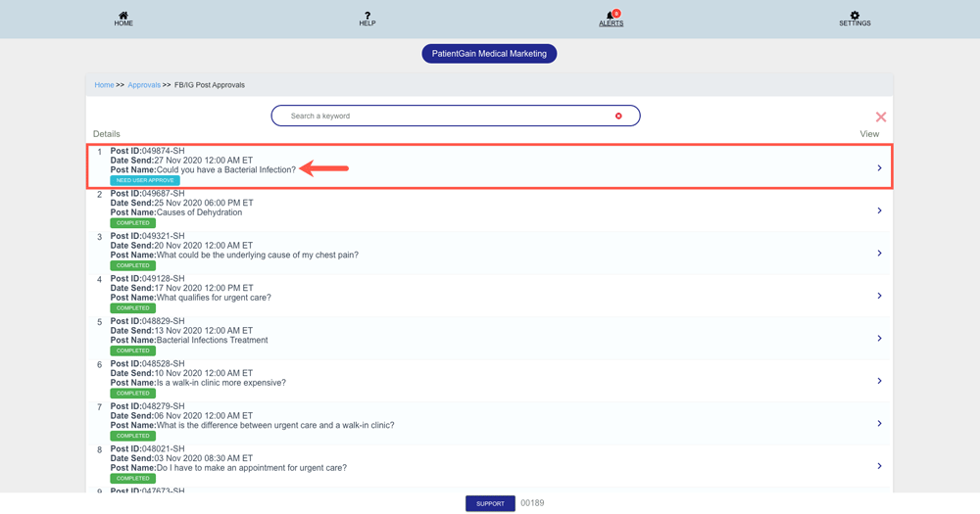Select Is a walk-in clinic more expensive? text

(221, 383)
